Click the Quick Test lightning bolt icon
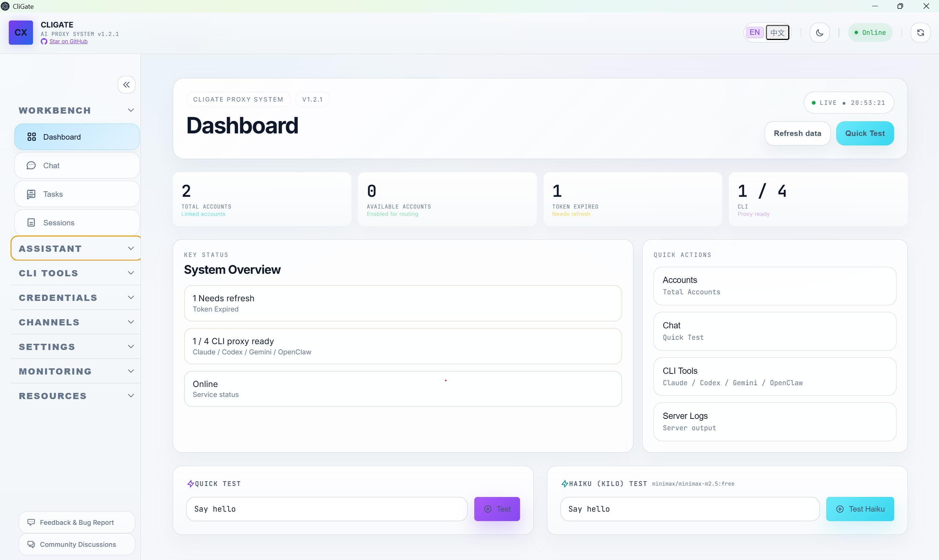This screenshot has height=560, width=939. click(x=191, y=483)
